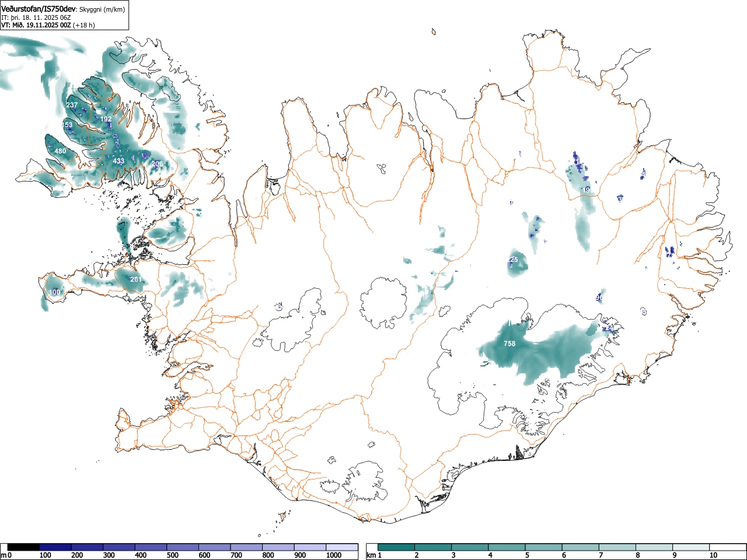The image size is (747, 560).
Task: Click the 25 value label in the highlands
Action: point(514,260)
